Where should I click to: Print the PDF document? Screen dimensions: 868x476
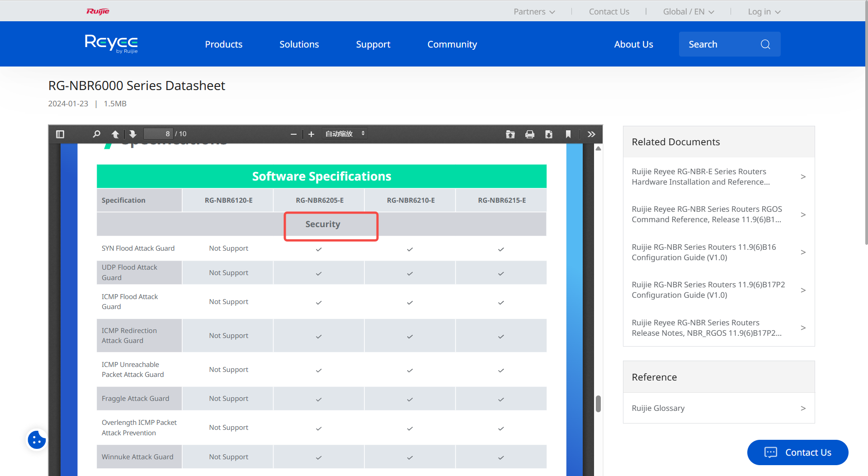530,134
